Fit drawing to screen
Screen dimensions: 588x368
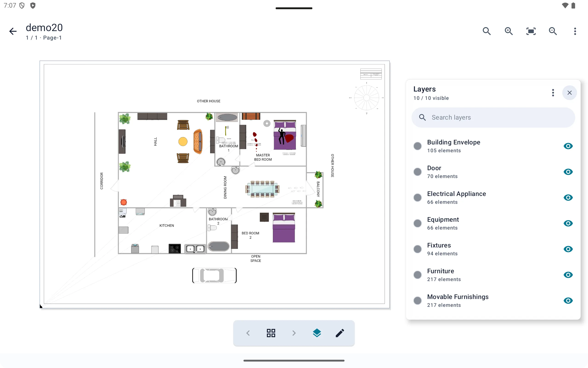point(531,31)
